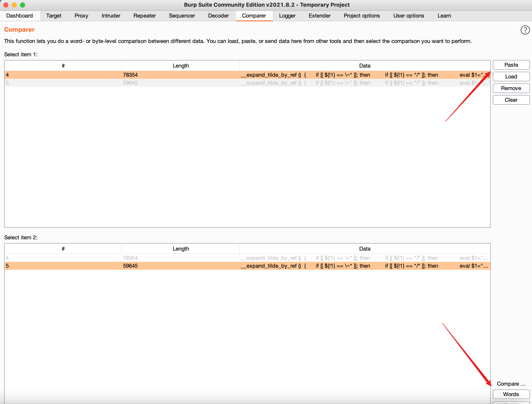Click the Length header of item 1 table
Viewport: 532px width, 404px height.
click(x=181, y=66)
